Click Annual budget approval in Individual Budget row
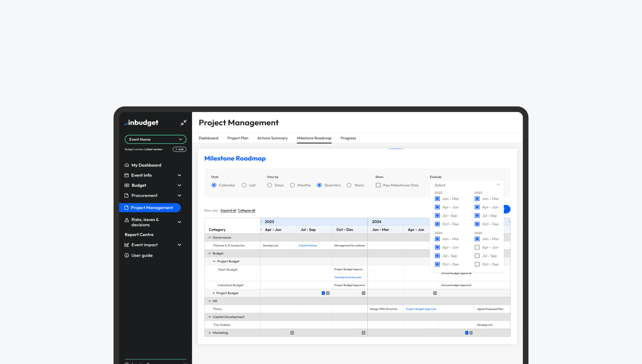Screen dimensions: 642x364 pos(456,285)
